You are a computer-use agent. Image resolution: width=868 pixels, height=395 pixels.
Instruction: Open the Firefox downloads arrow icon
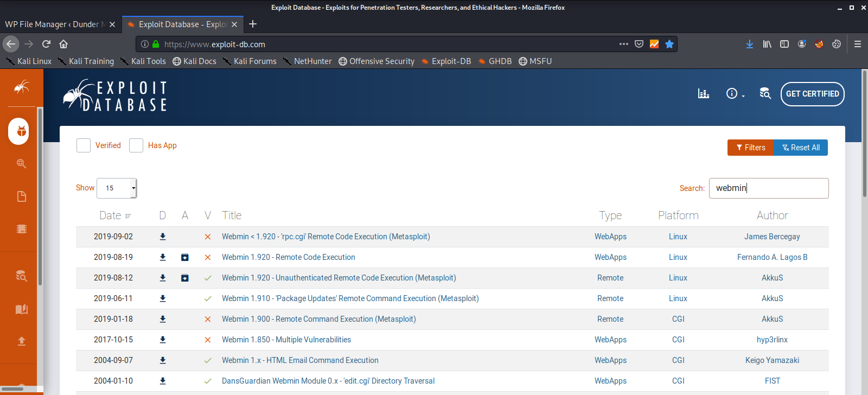pyautogui.click(x=749, y=44)
